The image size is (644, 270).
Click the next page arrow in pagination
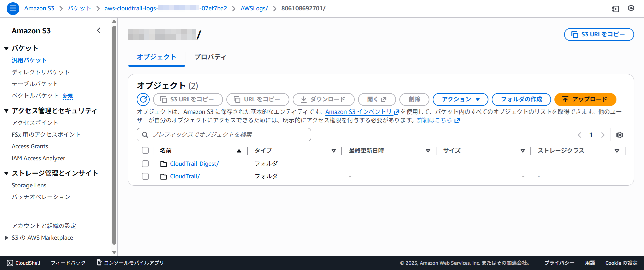[x=603, y=135]
